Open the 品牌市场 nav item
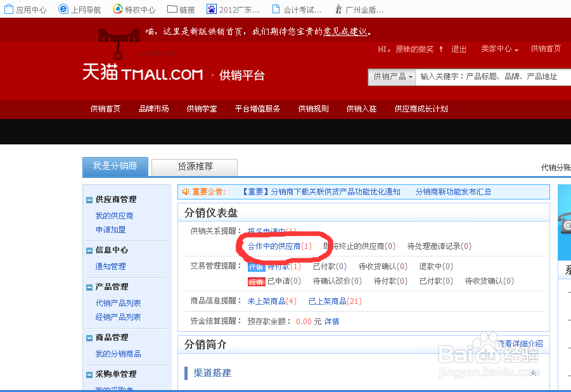 (153, 109)
